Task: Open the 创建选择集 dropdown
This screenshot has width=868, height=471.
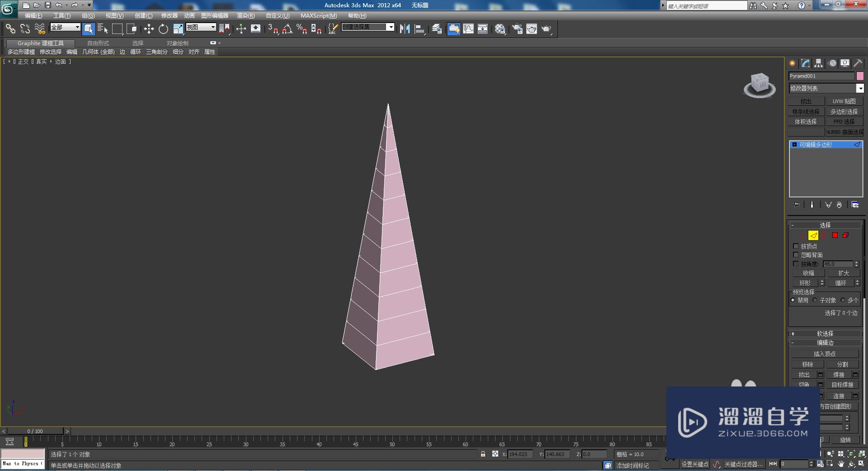Action: 368,27
